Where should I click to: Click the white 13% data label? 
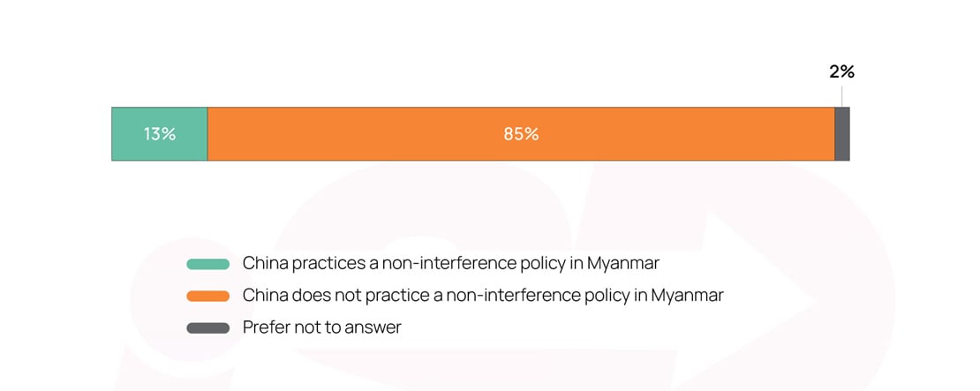pos(160,134)
